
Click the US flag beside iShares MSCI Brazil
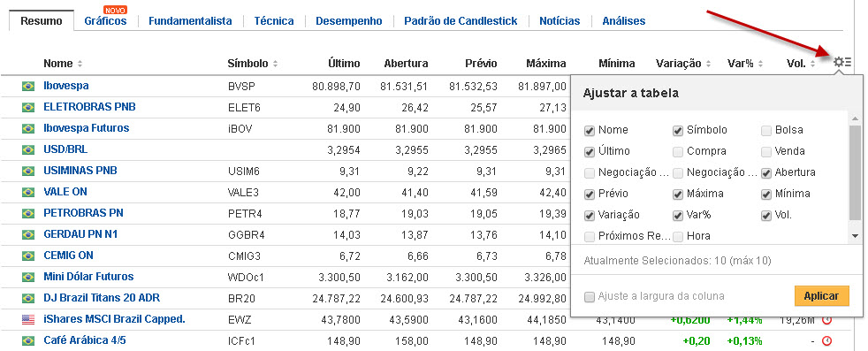pos(27,319)
